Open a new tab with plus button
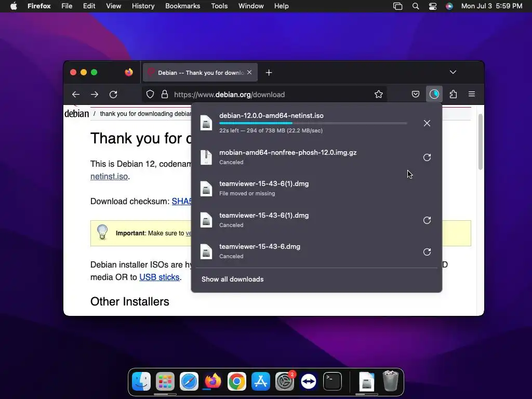The image size is (532, 399). point(269,73)
